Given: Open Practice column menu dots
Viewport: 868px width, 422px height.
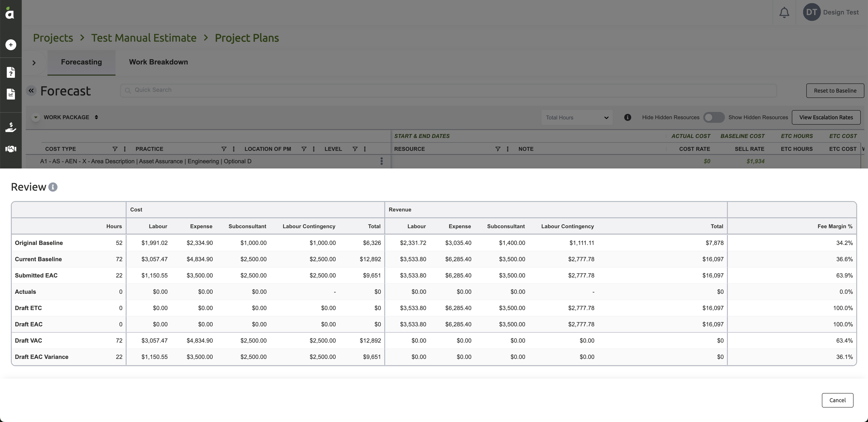Looking at the screenshot, I should [234, 149].
